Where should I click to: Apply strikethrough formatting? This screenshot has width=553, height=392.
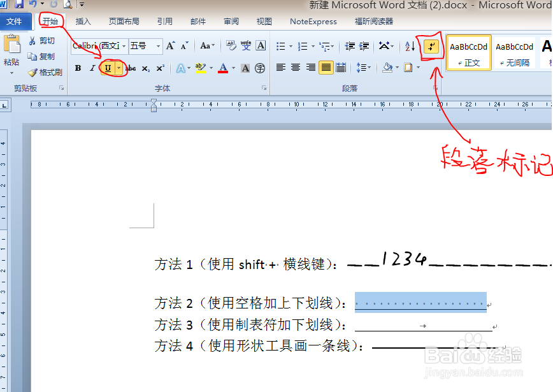132,68
